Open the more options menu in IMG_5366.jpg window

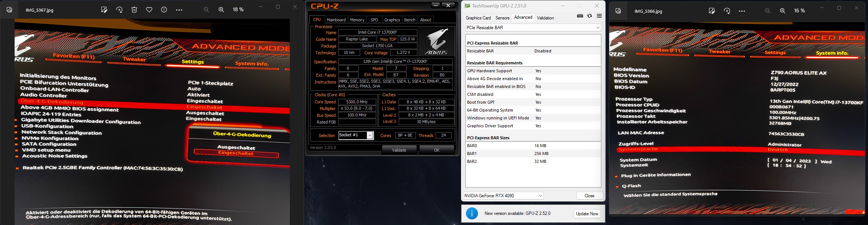pyautogui.click(x=742, y=11)
